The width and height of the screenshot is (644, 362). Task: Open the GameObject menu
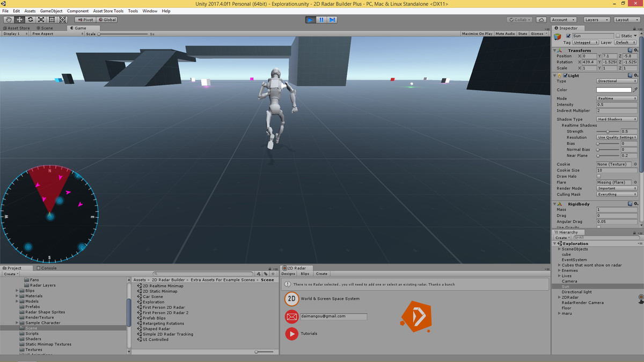(51, 10)
